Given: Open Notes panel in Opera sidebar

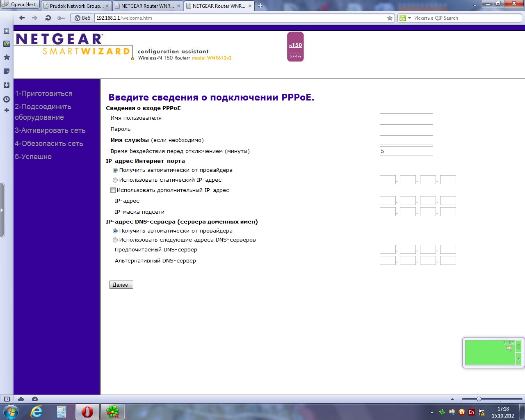Looking at the screenshot, I should pos(7,71).
